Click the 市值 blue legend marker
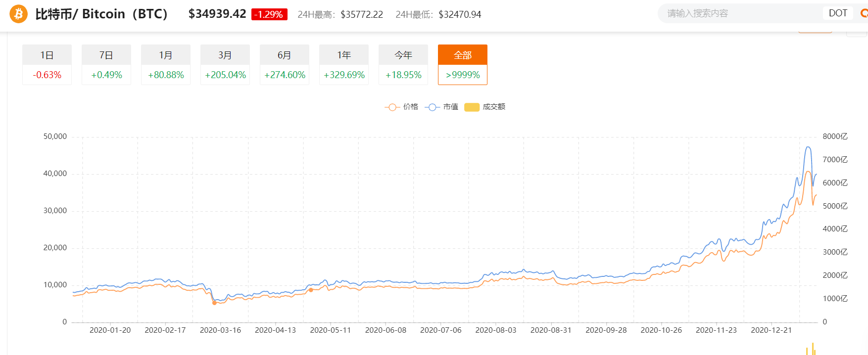This screenshot has width=868, height=355. point(432,107)
